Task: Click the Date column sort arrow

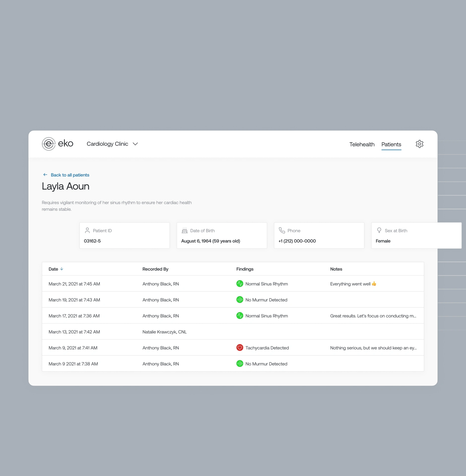Action: point(62,269)
